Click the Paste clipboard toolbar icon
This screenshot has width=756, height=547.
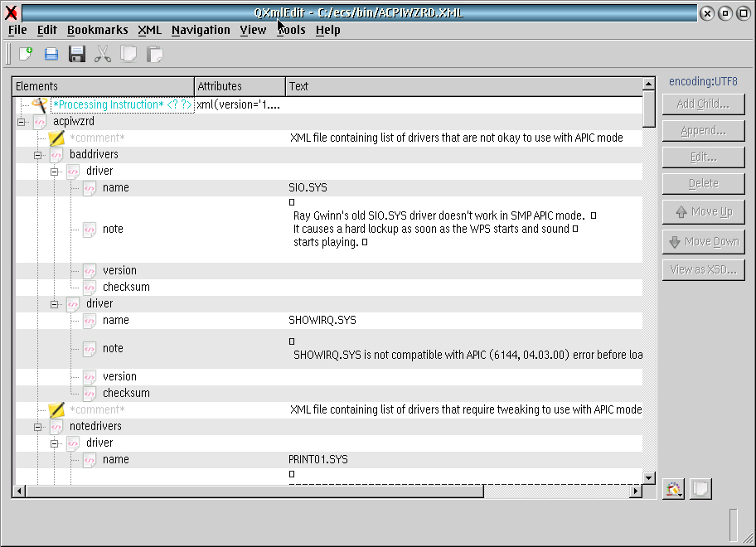(x=154, y=55)
